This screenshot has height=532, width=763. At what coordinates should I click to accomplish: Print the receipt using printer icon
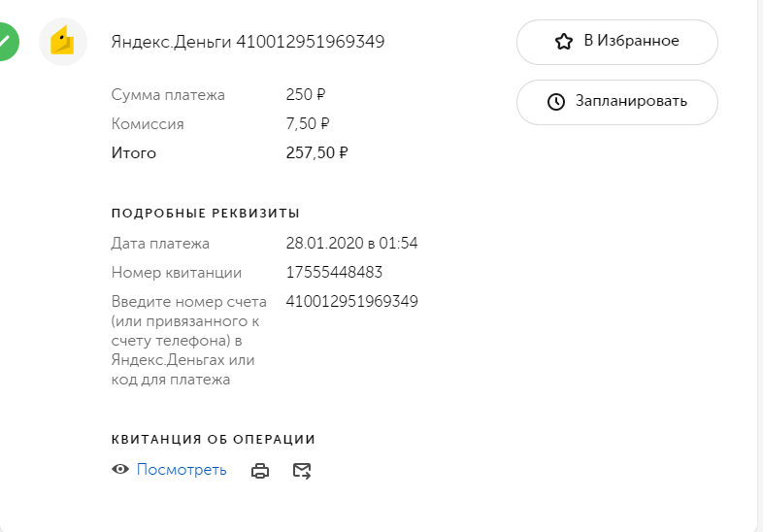coord(260,471)
